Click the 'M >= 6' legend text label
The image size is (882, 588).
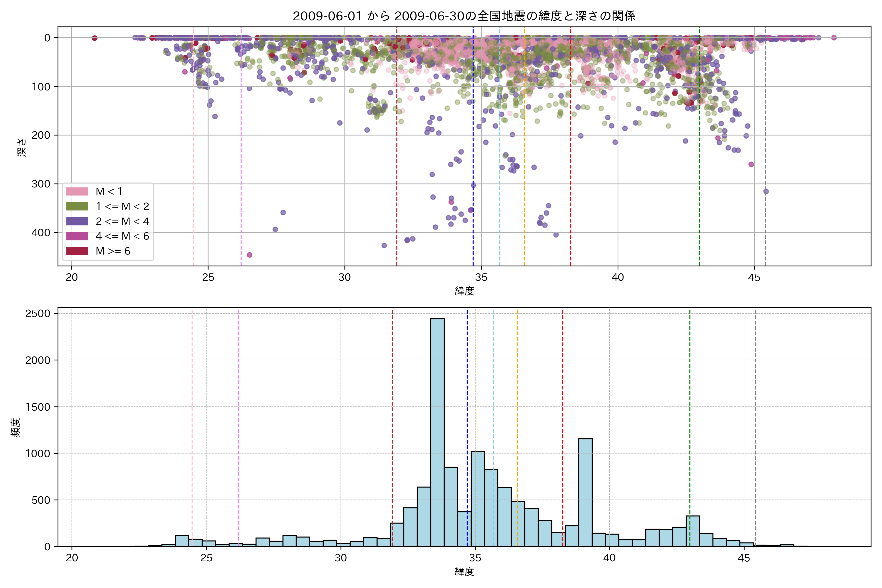click(113, 251)
